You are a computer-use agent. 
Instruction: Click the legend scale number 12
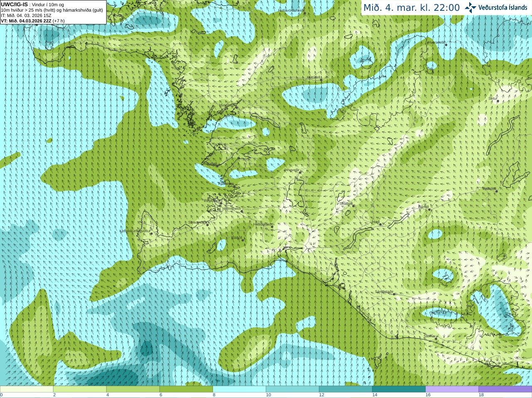pos(322,395)
